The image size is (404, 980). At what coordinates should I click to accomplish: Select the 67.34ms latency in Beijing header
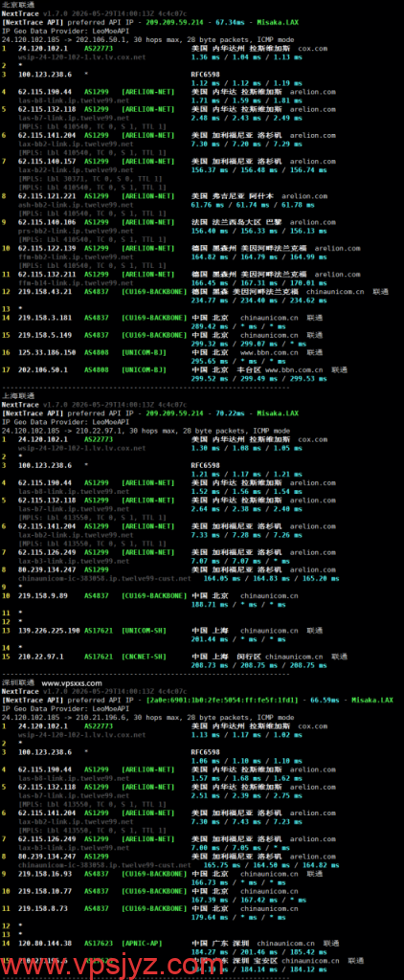[230, 21]
